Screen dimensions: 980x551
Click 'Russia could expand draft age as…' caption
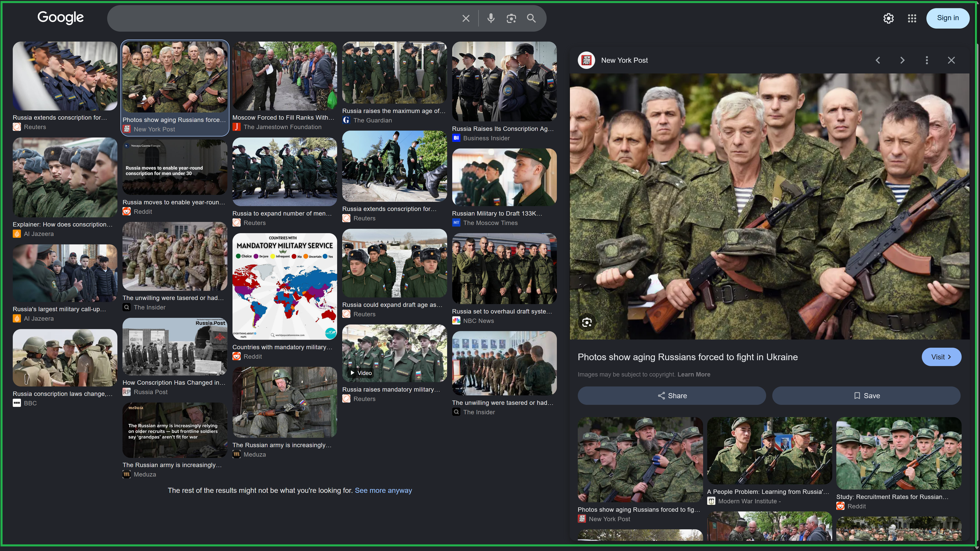[x=392, y=305]
